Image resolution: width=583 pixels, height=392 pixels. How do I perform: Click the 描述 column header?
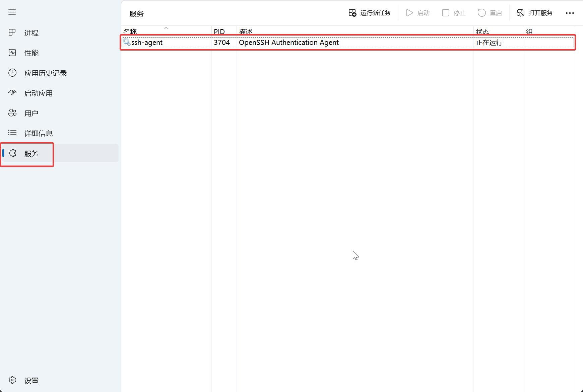pos(246,31)
